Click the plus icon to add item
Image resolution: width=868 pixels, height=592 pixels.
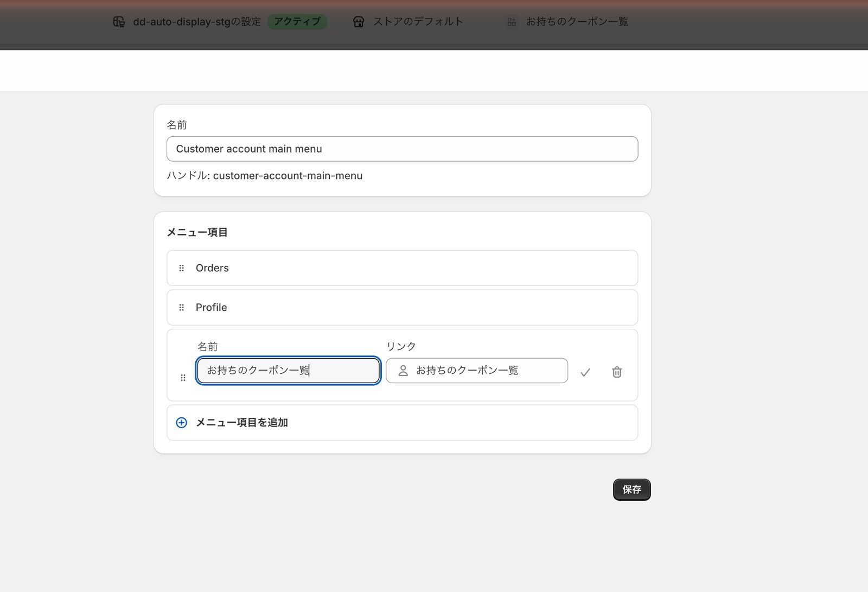(x=182, y=423)
